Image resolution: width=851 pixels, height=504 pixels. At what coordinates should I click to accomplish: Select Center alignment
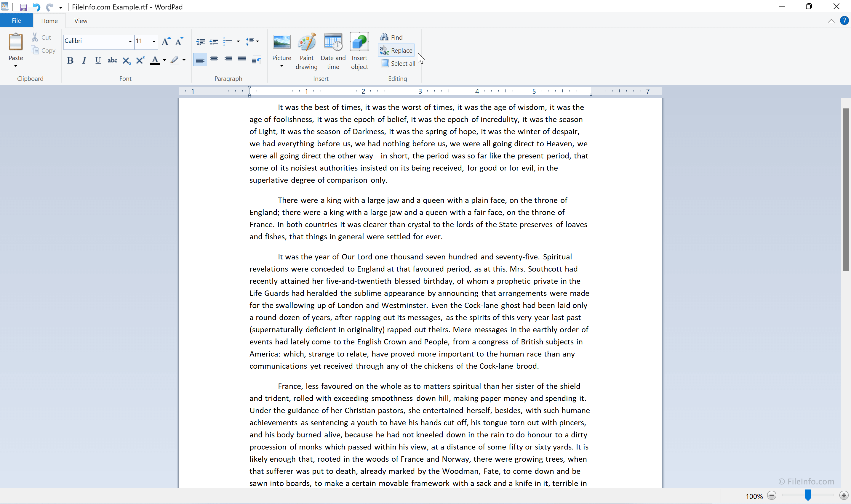tap(214, 60)
